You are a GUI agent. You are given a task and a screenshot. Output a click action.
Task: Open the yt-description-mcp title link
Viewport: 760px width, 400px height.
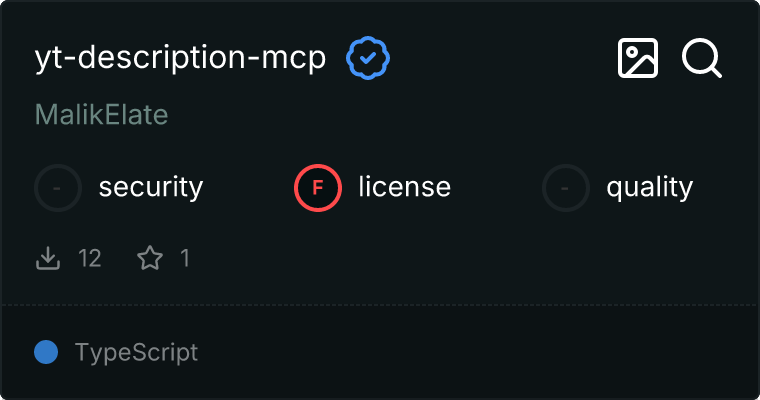pyautogui.click(x=180, y=59)
